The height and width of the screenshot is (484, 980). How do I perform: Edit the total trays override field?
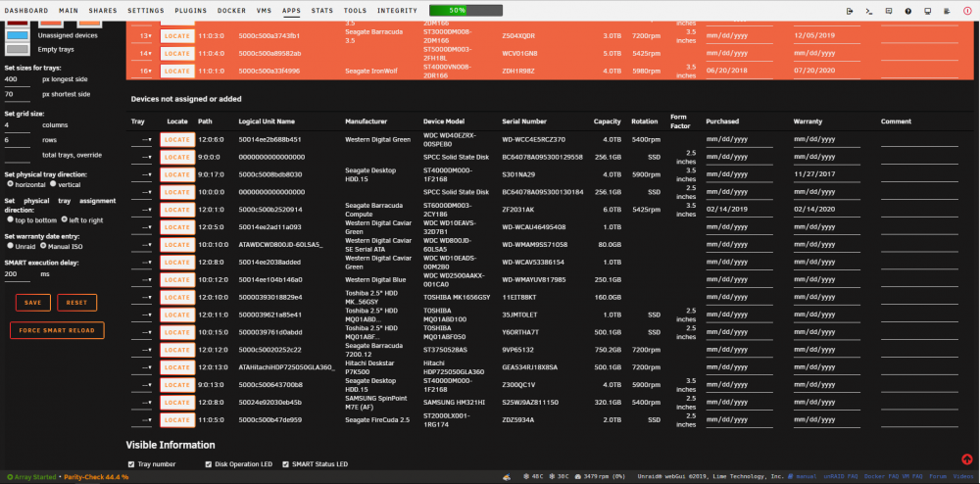(18, 155)
